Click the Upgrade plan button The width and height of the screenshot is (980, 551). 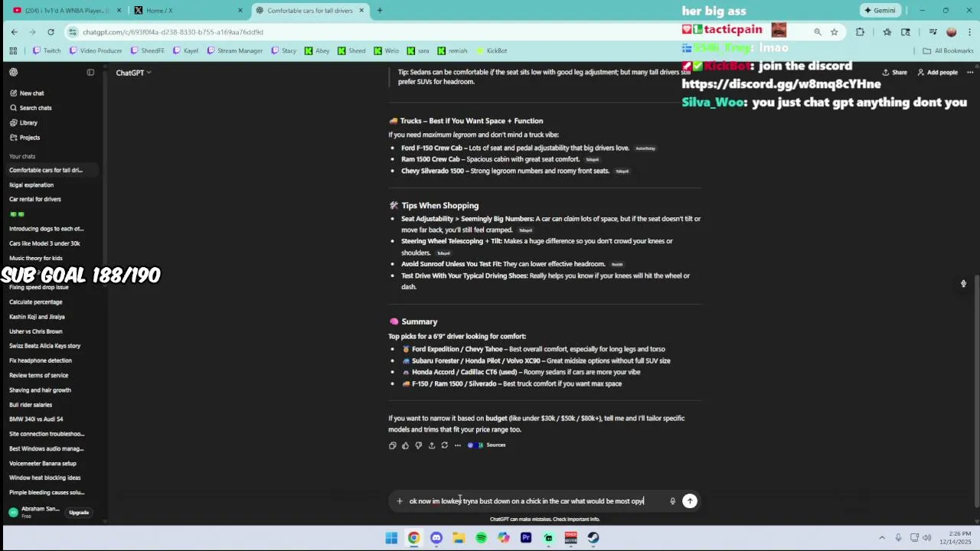tap(79, 513)
